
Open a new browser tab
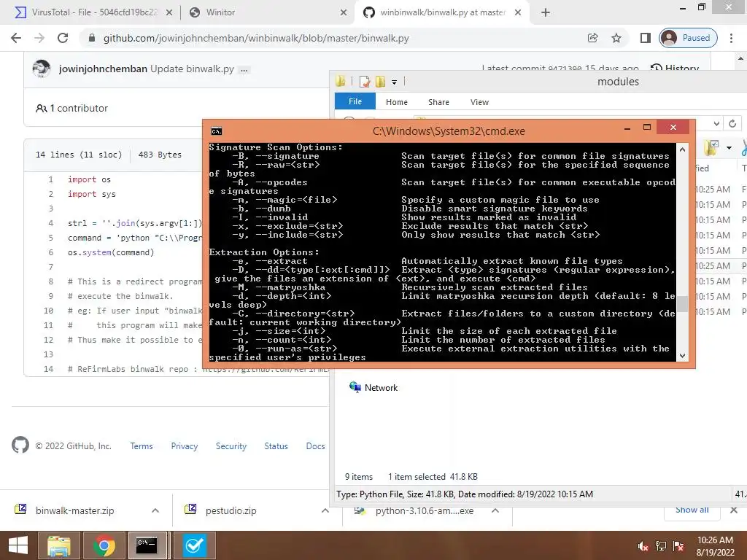tap(546, 12)
